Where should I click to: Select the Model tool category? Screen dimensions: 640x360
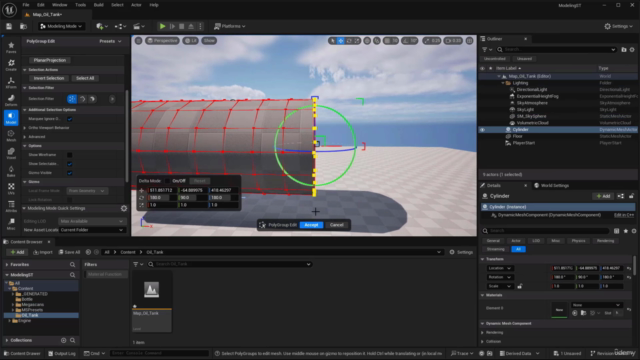coord(11,118)
